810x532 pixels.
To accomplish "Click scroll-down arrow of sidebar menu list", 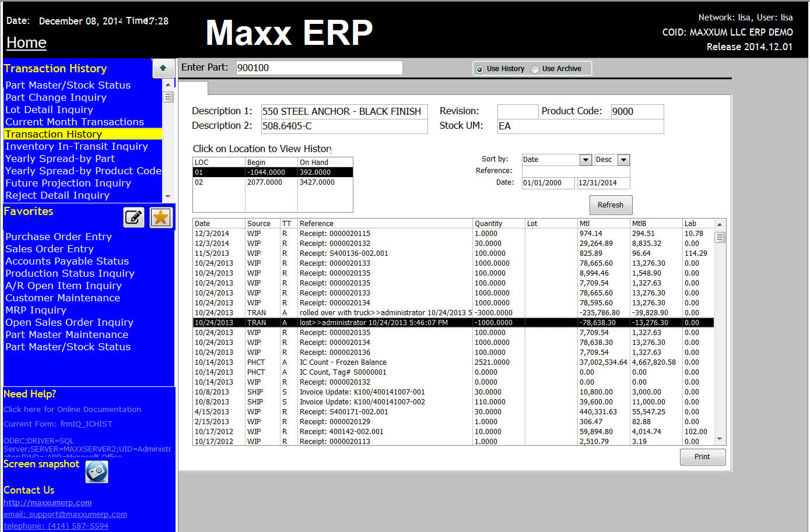I will tap(169, 197).
